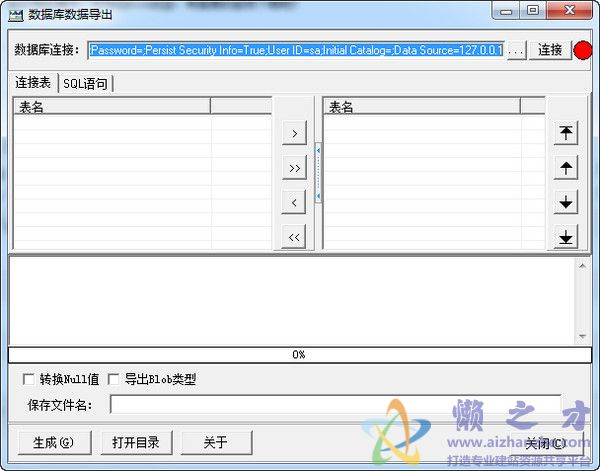Focus the 保存文件名 input field

click(335, 404)
